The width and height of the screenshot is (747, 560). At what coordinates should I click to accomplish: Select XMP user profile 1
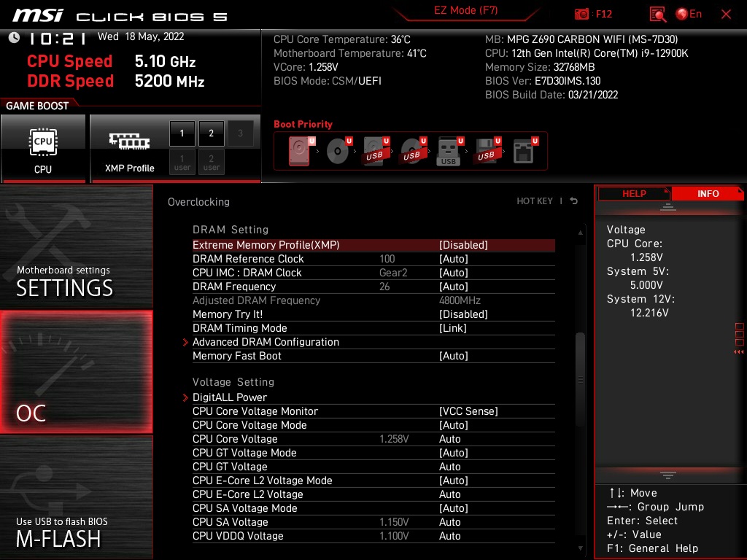click(182, 162)
